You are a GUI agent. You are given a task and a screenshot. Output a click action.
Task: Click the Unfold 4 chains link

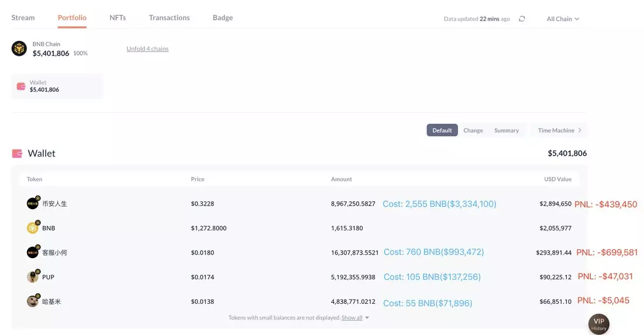(148, 49)
